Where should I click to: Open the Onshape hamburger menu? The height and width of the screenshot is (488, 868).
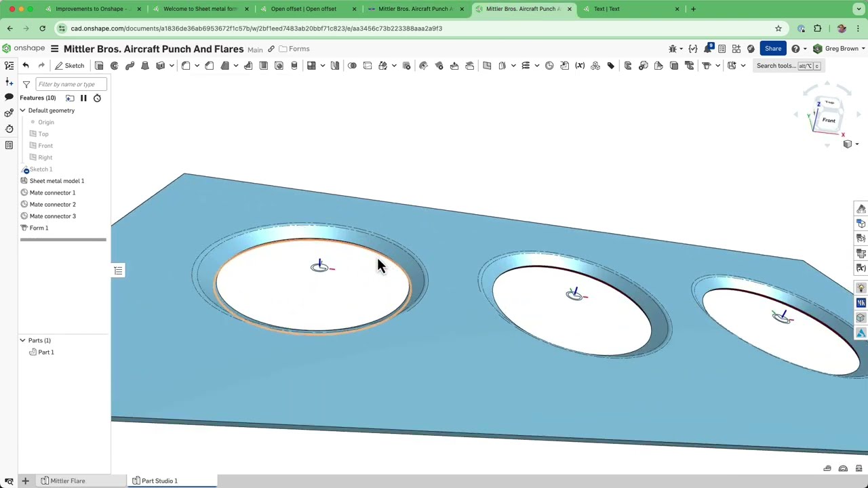(x=54, y=49)
